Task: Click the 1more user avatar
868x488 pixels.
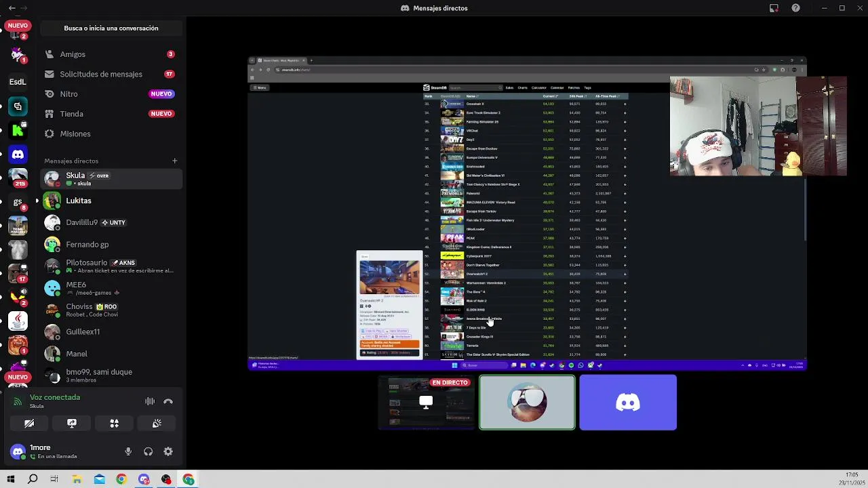Action: (x=18, y=451)
